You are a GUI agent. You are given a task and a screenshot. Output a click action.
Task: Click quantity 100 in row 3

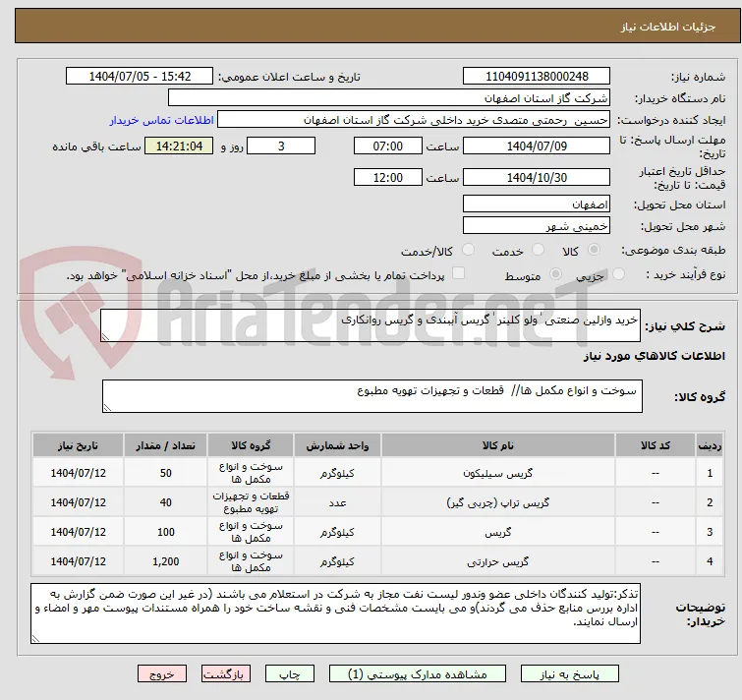click(x=166, y=532)
